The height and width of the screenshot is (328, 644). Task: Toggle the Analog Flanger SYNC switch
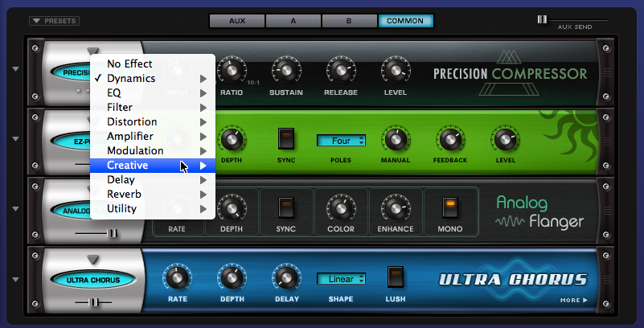point(286,207)
